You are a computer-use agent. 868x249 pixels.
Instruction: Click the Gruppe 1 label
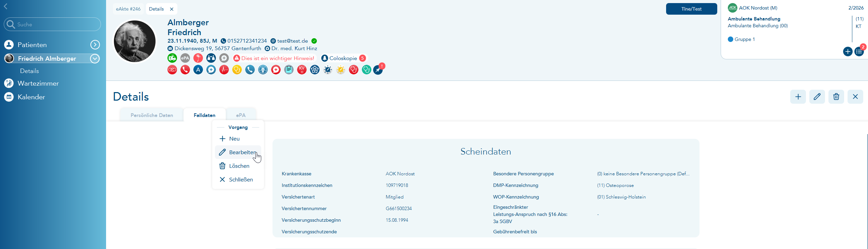coord(745,39)
